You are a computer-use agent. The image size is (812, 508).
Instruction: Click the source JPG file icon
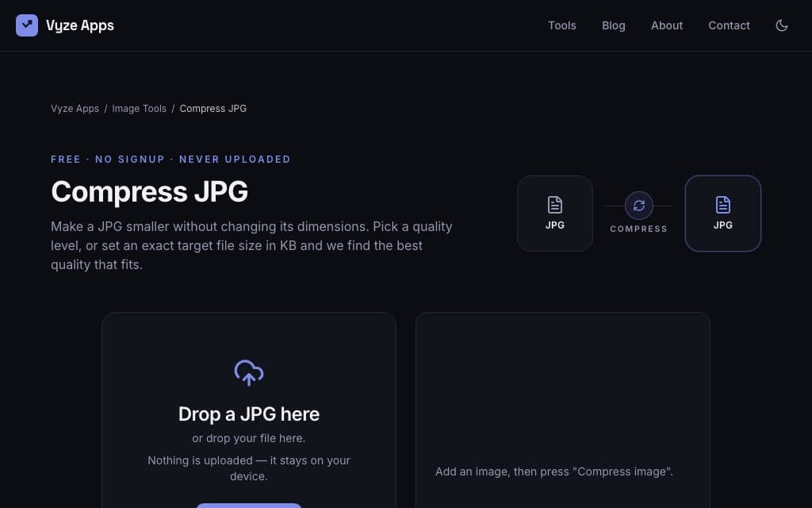click(x=554, y=205)
